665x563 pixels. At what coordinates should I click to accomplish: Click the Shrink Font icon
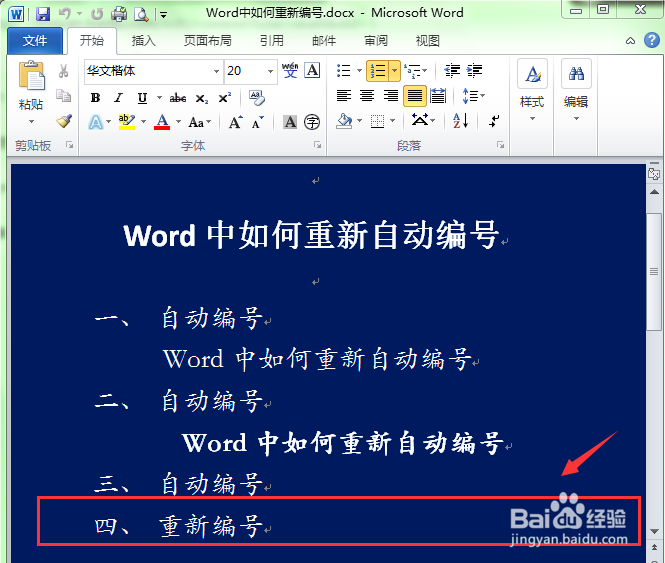(257, 123)
